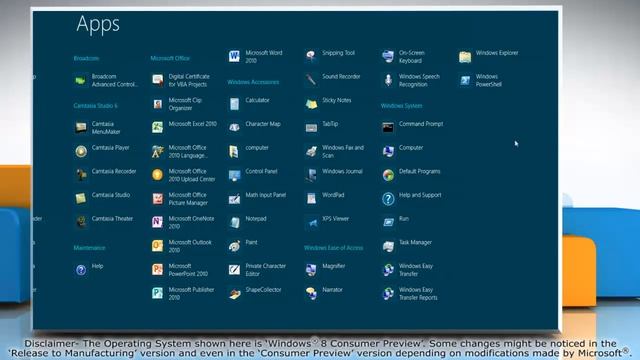Open Microsoft Outlook 2010 icon

(x=158, y=246)
